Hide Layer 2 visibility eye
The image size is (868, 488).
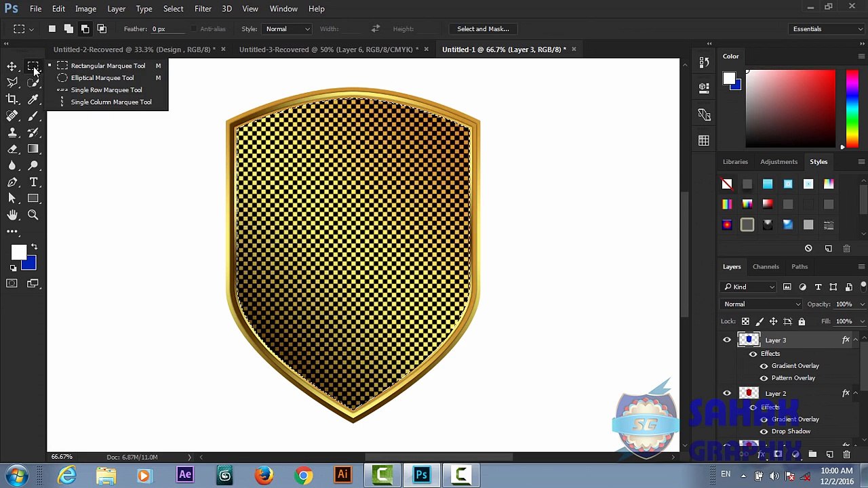[x=727, y=393]
